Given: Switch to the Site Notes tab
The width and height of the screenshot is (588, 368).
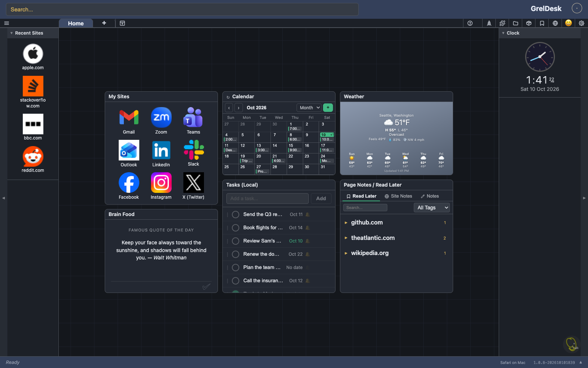Looking at the screenshot, I should coord(398,196).
